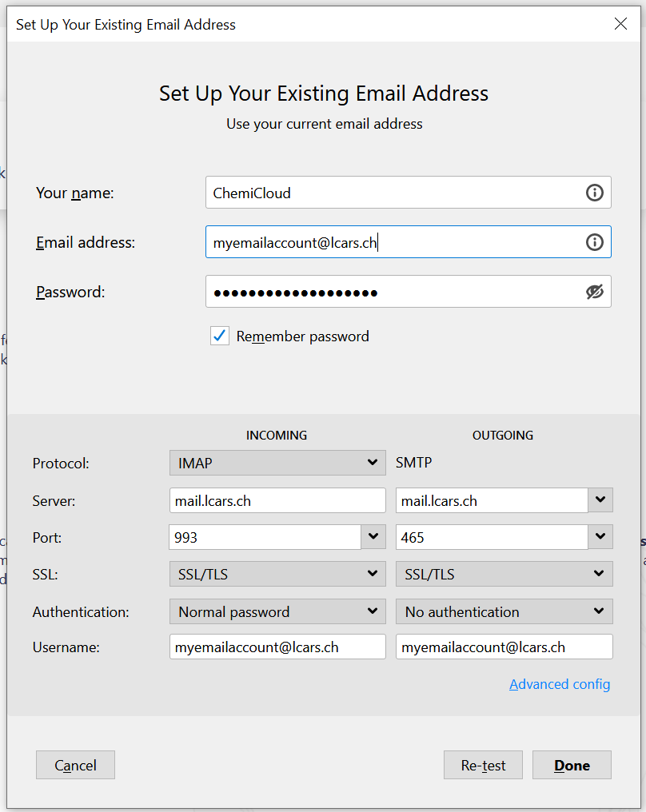Expand the incoming Port 993 dropdown arrow

[373, 537]
